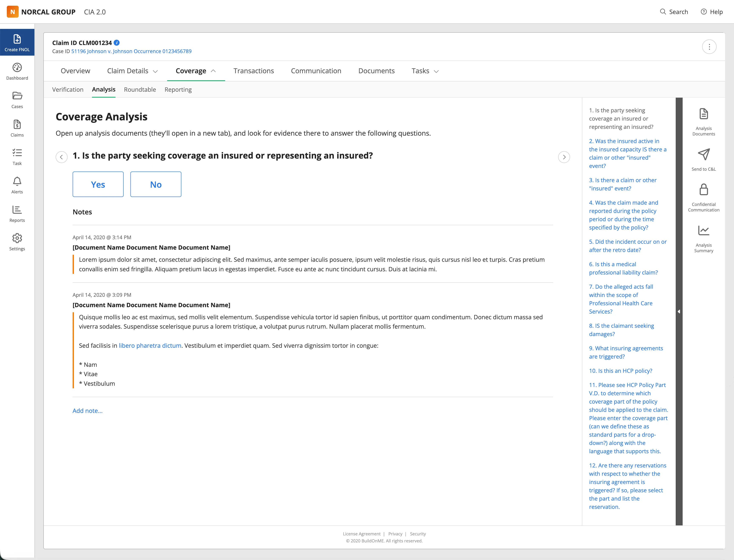Jump to question 11 HCP Policy Part
The image size is (734, 560).
tap(628, 418)
